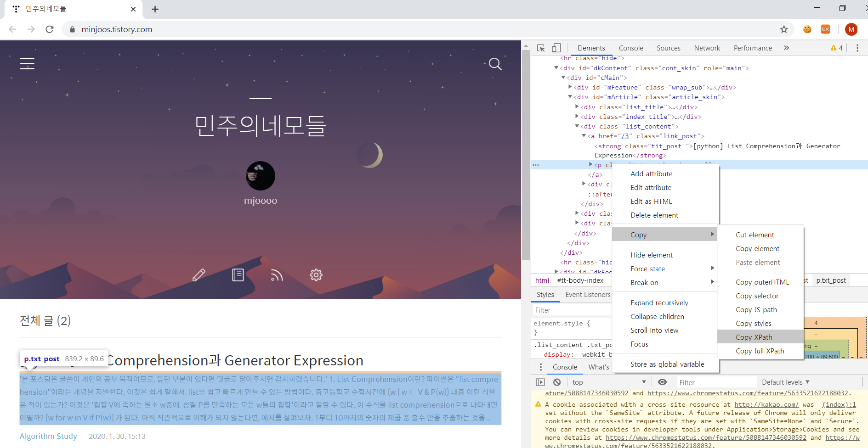Select Store as global variable
The height and width of the screenshot is (448, 868).
pyautogui.click(x=665, y=364)
